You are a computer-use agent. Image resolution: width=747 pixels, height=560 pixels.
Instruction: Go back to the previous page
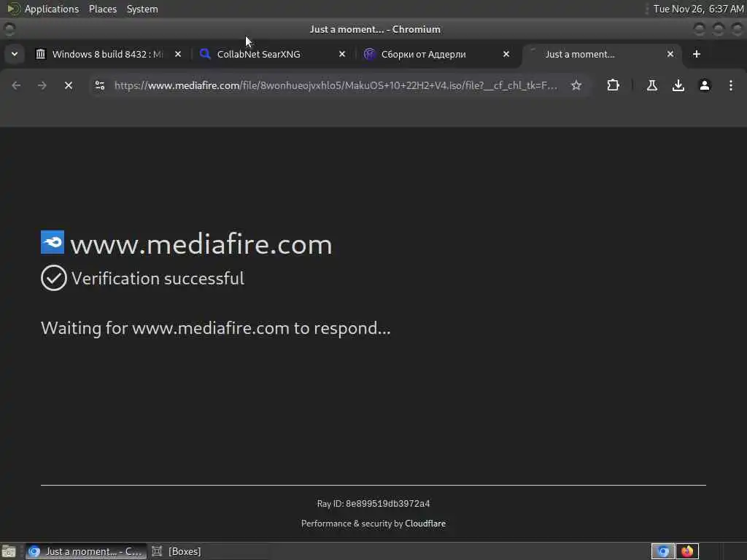pyautogui.click(x=16, y=85)
